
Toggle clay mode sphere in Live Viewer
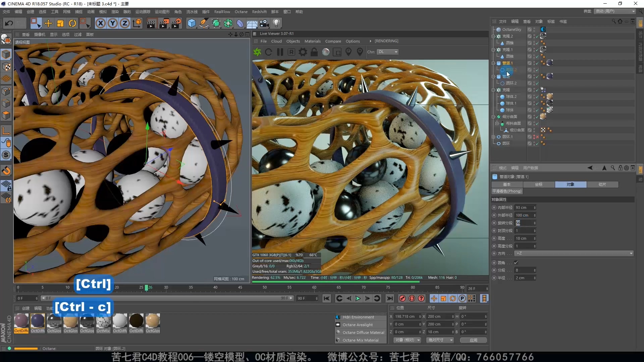(x=326, y=52)
